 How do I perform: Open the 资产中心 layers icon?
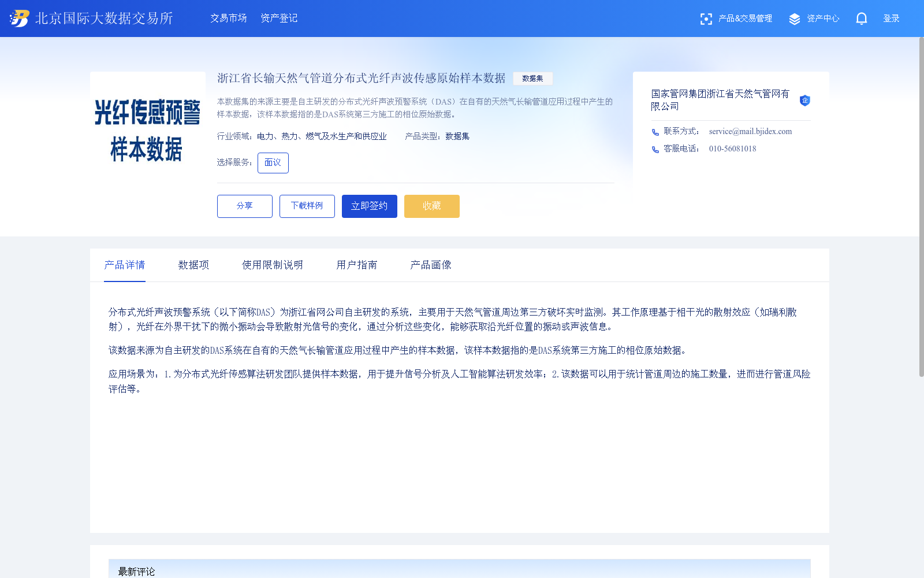tap(795, 19)
